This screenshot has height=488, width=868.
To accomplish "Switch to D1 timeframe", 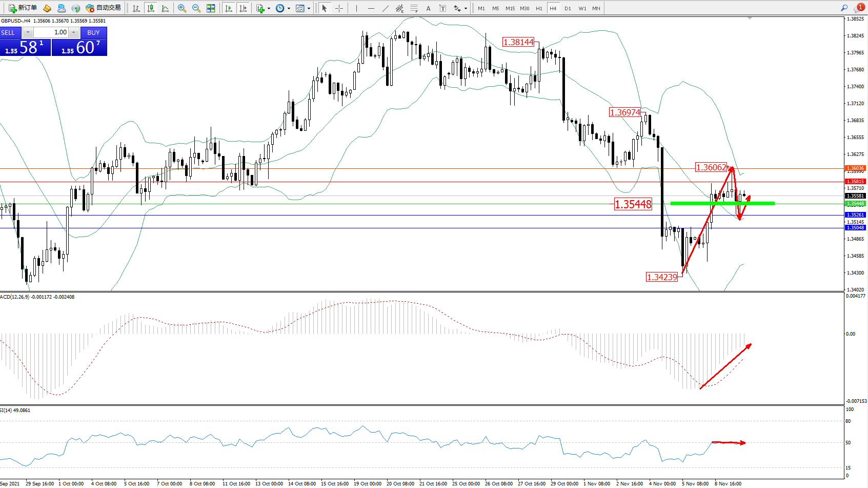I will [568, 8].
